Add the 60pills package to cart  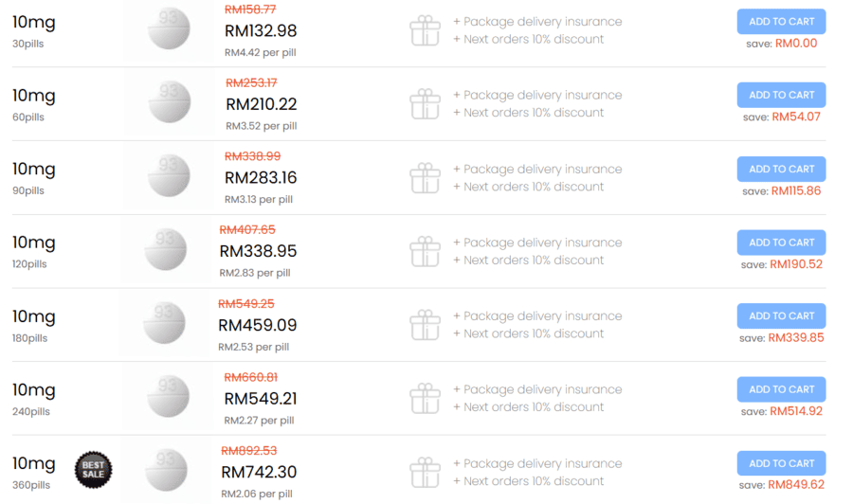[x=781, y=95]
